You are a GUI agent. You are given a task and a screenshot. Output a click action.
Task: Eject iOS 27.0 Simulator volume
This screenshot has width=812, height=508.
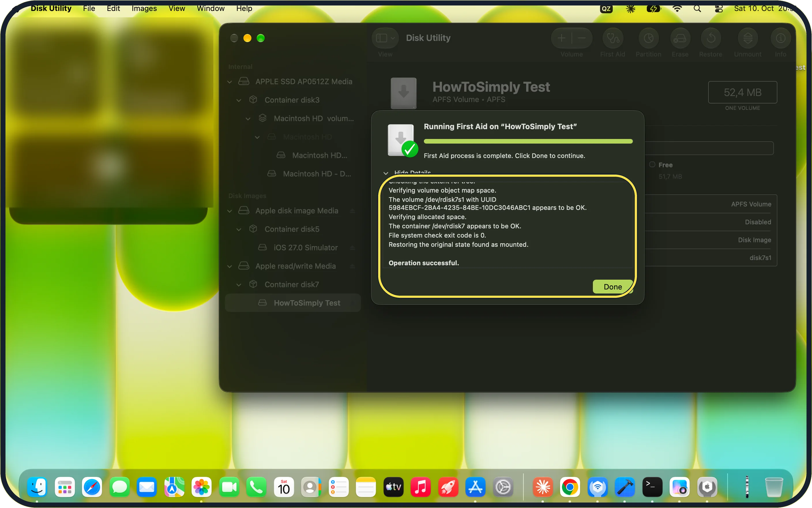click(352, 248)
